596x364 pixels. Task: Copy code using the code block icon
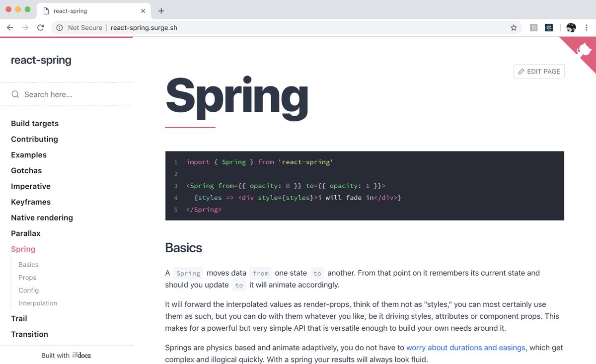tap(554, 161)
